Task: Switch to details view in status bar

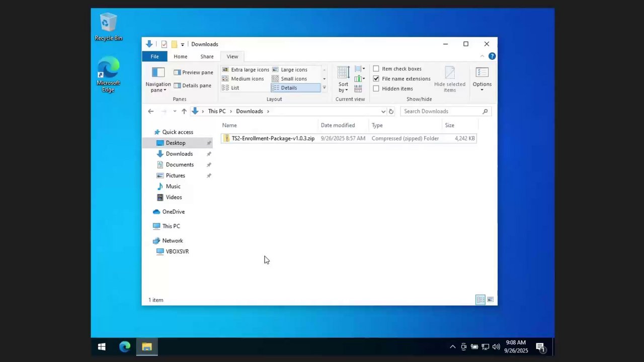Action: pos(480,300)
